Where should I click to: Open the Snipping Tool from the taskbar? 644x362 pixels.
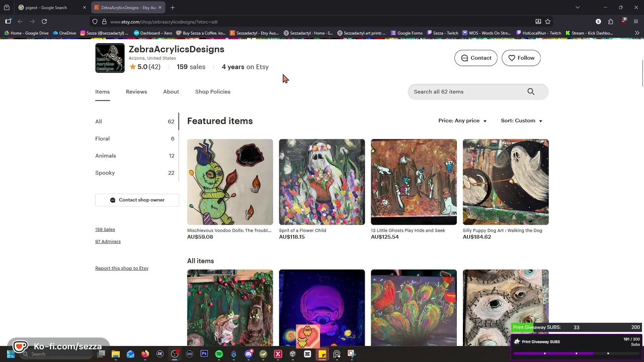click(x=351, y=354)
